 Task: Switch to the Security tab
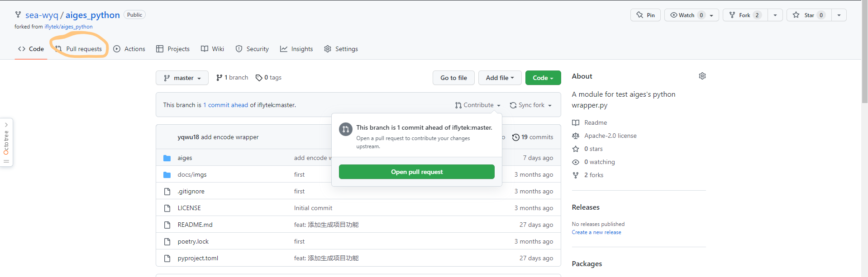pos(252,49)
